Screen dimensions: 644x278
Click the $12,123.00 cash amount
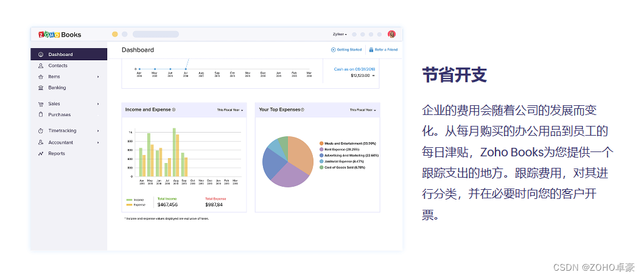point(360,75)
